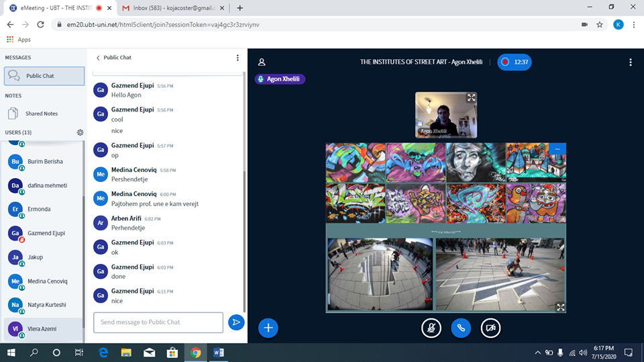Click the Send message to Public Chat field

point(158,322)
